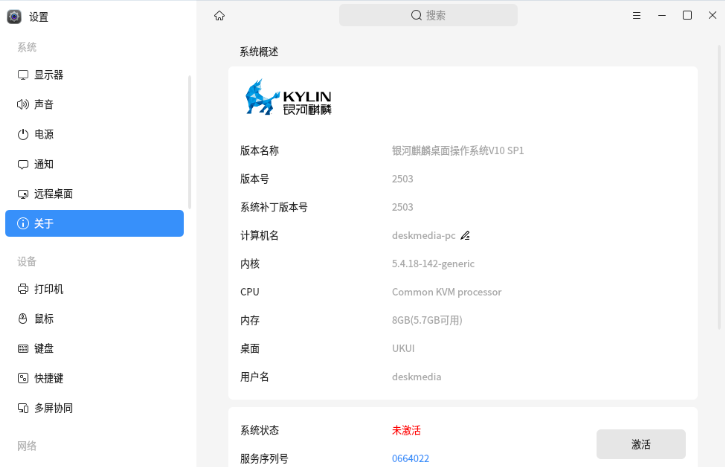
Task: Click the keyboard icon for 键盘
Action: click(x=23, y=349)
